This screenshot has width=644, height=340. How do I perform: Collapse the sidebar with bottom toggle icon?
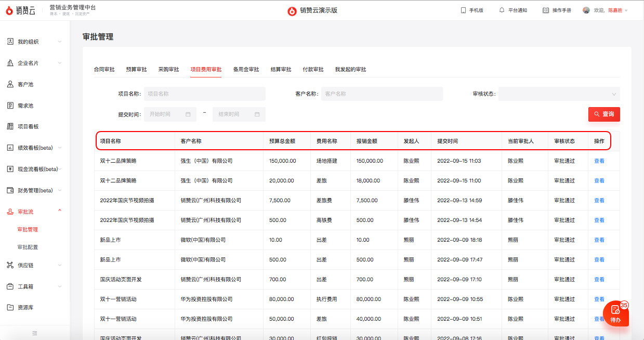click(x=35, y=333)
